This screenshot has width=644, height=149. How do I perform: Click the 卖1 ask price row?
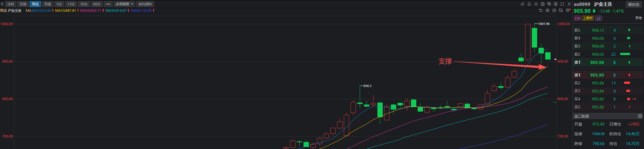(601, 62)
